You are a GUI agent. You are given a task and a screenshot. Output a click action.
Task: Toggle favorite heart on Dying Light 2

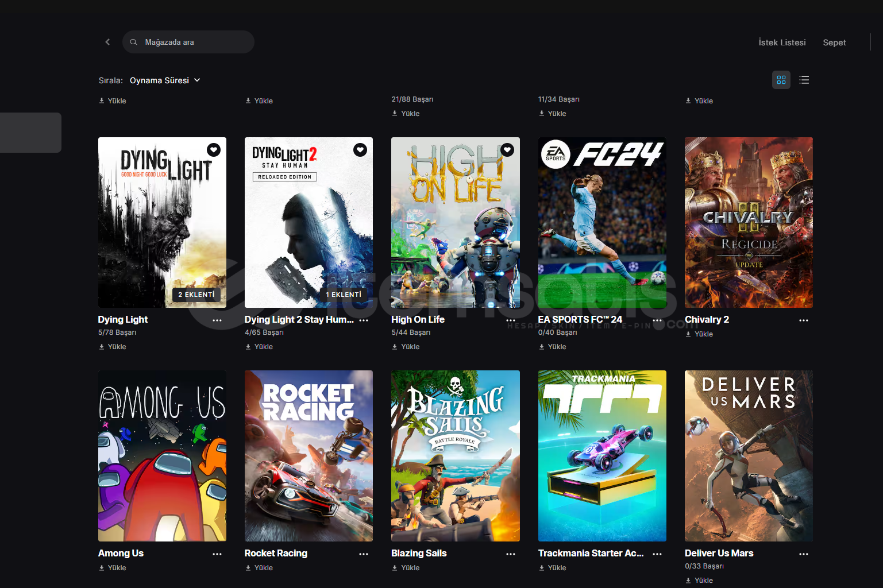360,150
